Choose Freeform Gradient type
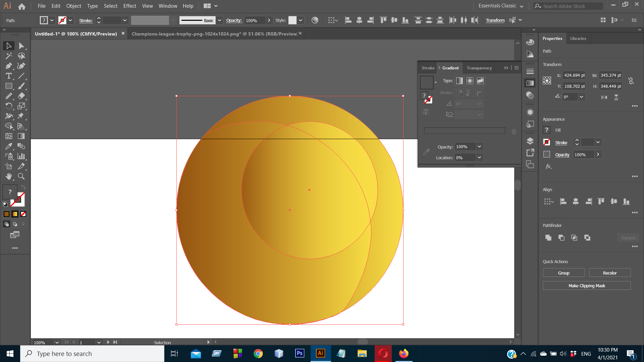This screenshot has width=644, height=362. tap(480, 81)
